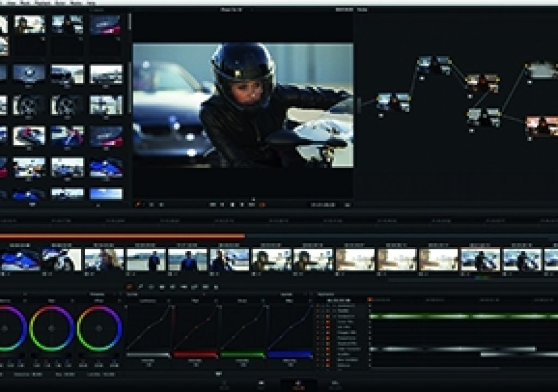Select the highlighted motorcycle rider clip in the timeline
Viewport: 558px width, 392px height.
[481, 260]
